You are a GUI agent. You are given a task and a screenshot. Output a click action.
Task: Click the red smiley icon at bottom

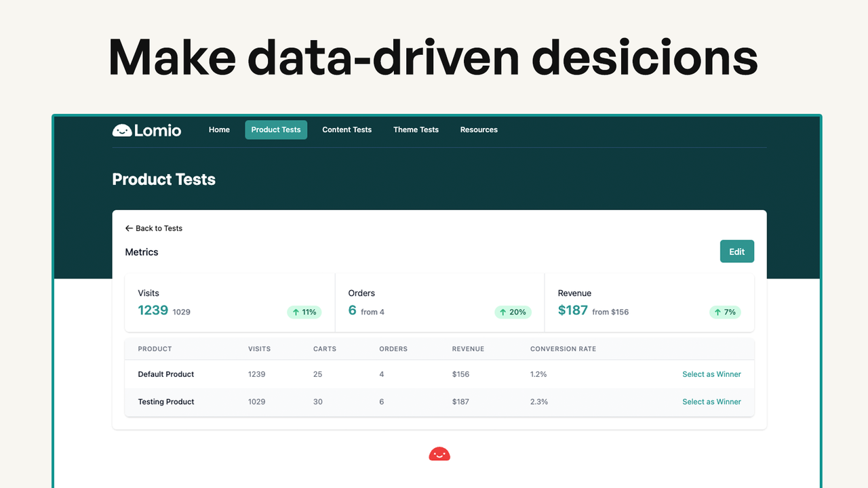point(439,454)
